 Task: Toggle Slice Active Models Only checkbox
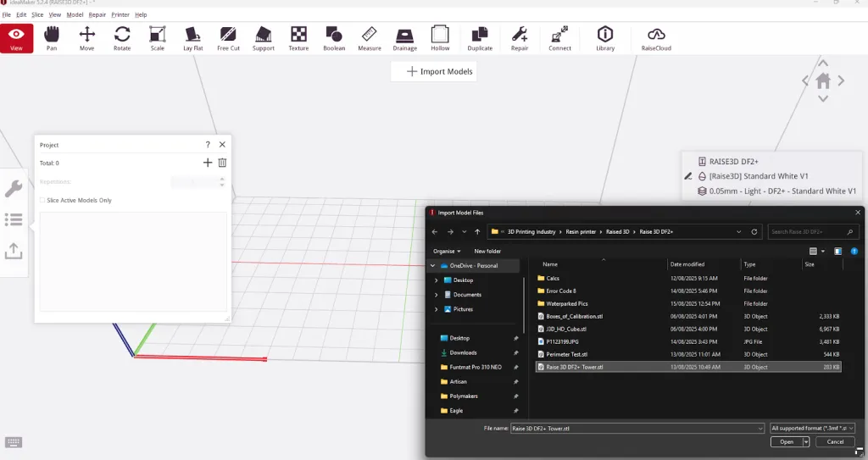42,201
